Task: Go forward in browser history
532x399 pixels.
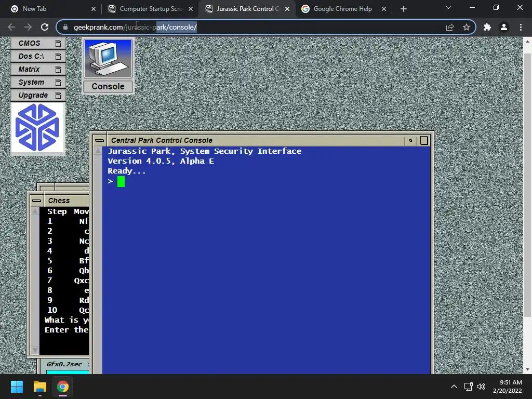Action: click(28, 27)
